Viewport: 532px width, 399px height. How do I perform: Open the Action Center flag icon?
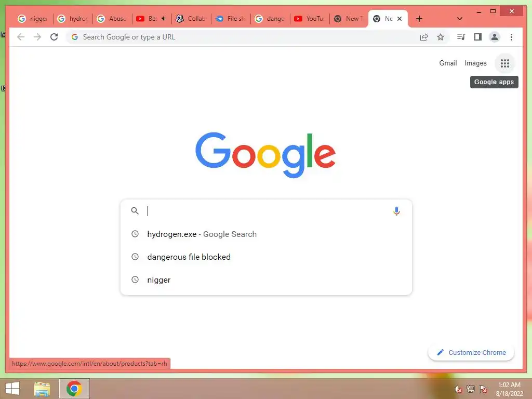click(x=483, y=389)
